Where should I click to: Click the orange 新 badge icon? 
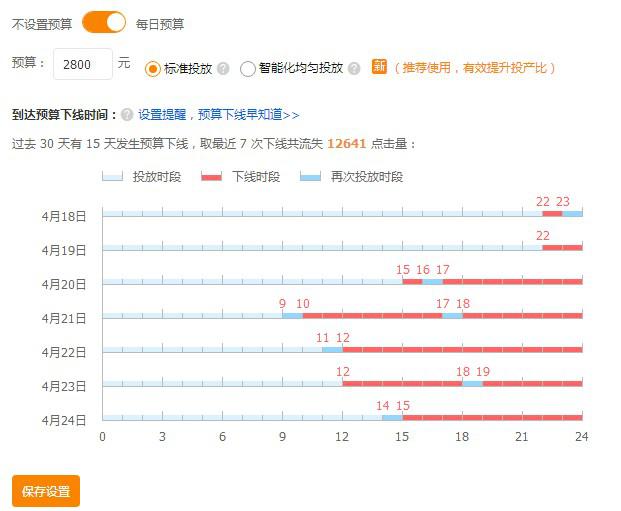click(379, 67)
